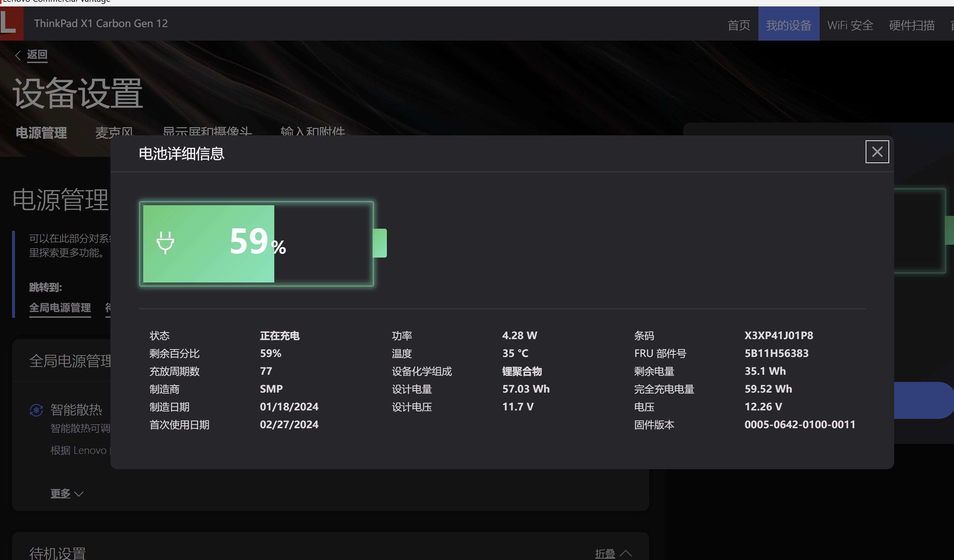Click the charging plug icon in battery
This screenshot has height=560, width=954.
(x=165, y=242)
